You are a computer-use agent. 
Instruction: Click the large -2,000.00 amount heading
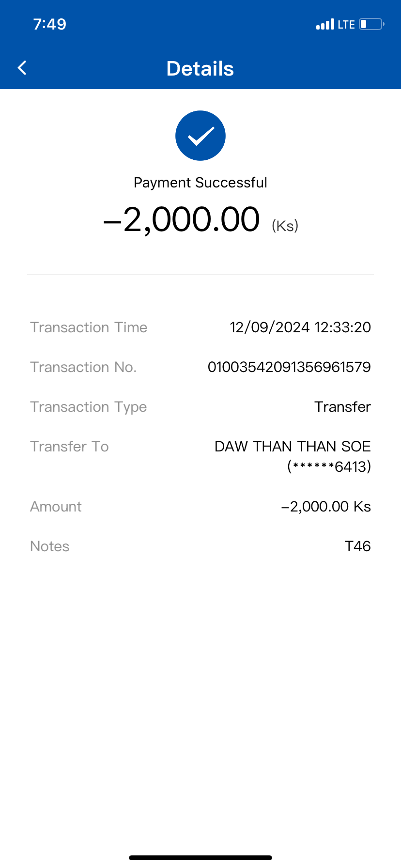tap(182, 219)
